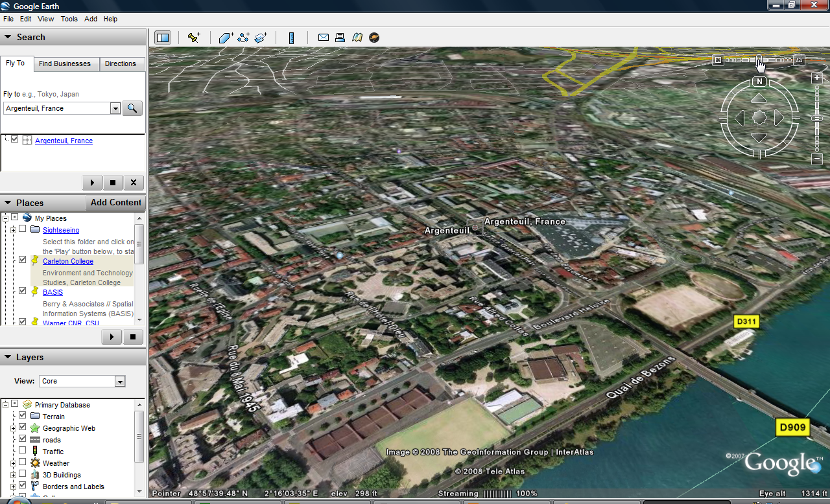The height and width of the screenshot is (504, 830).
Task: Add a path with the toolbar icon
Action: pyautogui.click(x=243, y=38)
